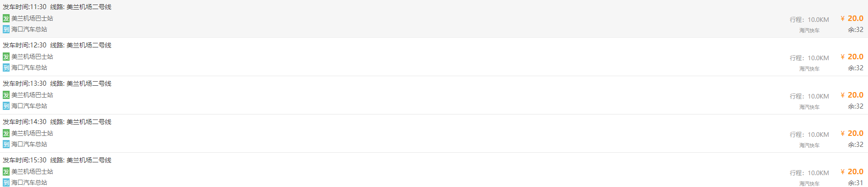The width and height of the screenshot is (868, 187).
Task: Click remaining seats 余:31 on 15:30 trip
Action: [855, 183]
